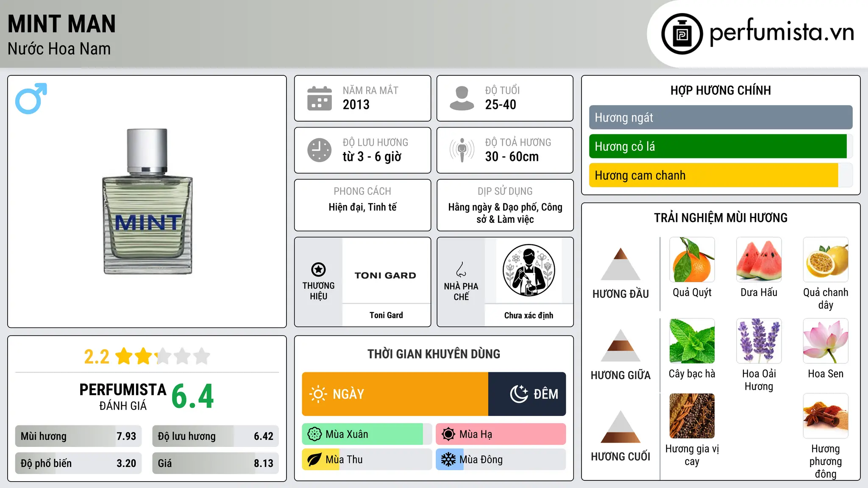868x488 pixels.
Task: Click the moon icon in the Đêm bar
Action: click(x=519, y=394)
